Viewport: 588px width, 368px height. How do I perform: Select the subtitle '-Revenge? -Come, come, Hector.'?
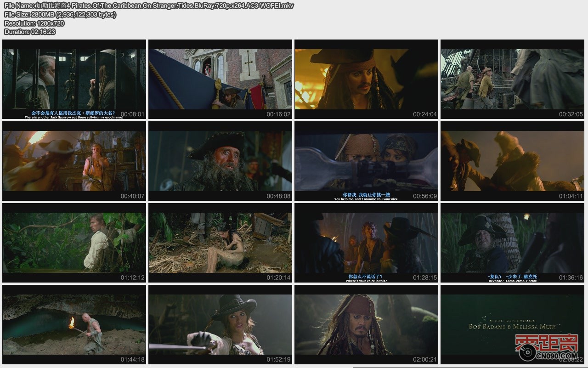coord(512,281)
